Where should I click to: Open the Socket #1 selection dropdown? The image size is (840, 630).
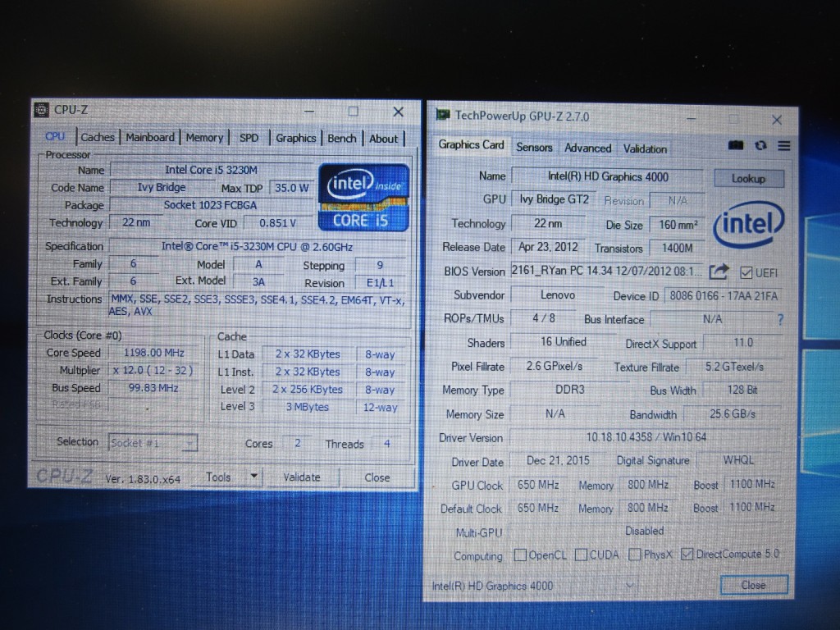pyautogui.click(x=153, y=443)
